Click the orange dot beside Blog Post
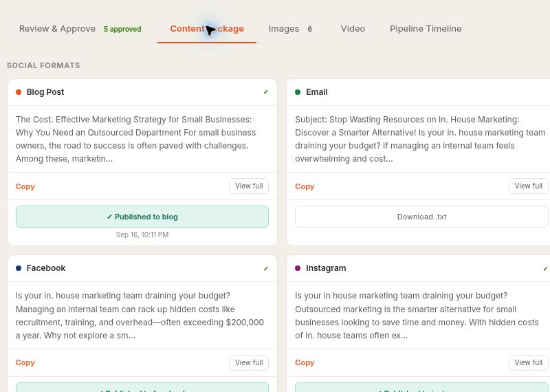 (19, 92)
